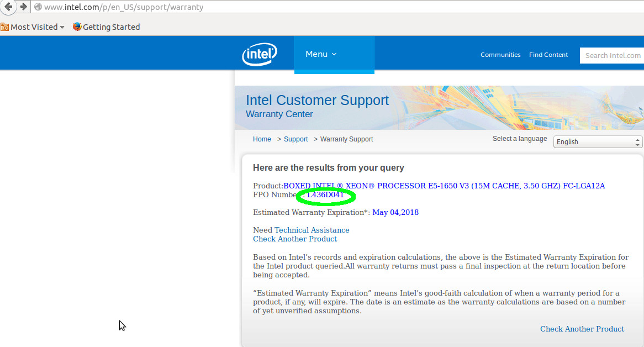
Task: Follow the Support breadcrumb link
Action: click(295, 139)
